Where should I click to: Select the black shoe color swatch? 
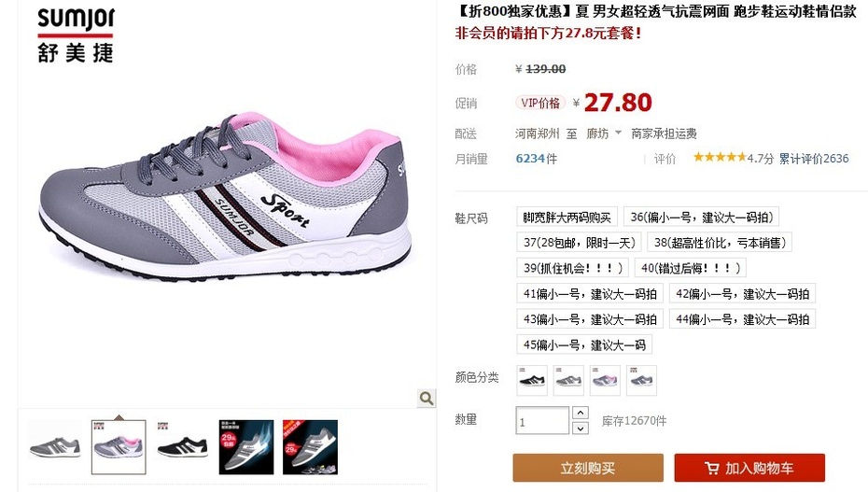pyautogui.click(x=532, y=380)
